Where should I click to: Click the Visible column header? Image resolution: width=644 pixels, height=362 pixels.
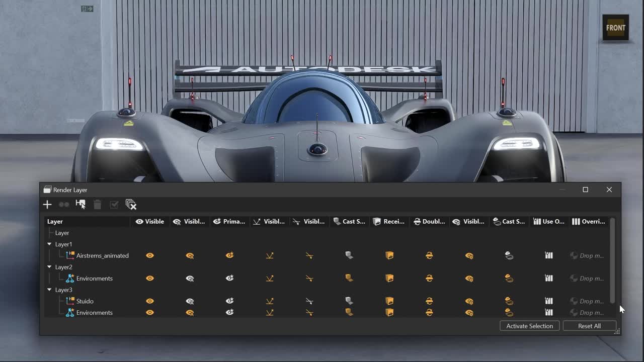[150, 221]
